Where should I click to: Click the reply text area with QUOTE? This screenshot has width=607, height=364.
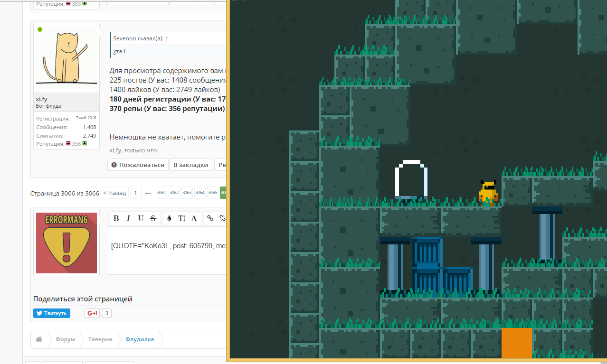(x=167, y=251)
